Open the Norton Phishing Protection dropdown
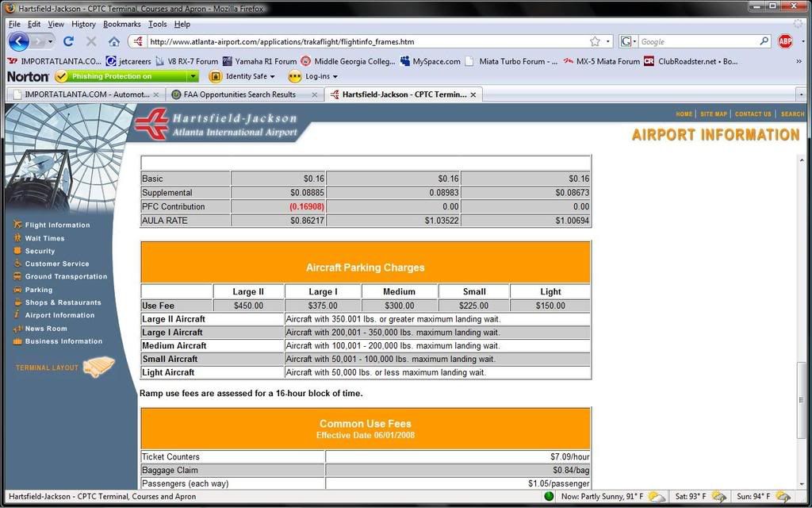Image resolution: width=812 pixels, height=508 pixels. (x=193, y=76)
